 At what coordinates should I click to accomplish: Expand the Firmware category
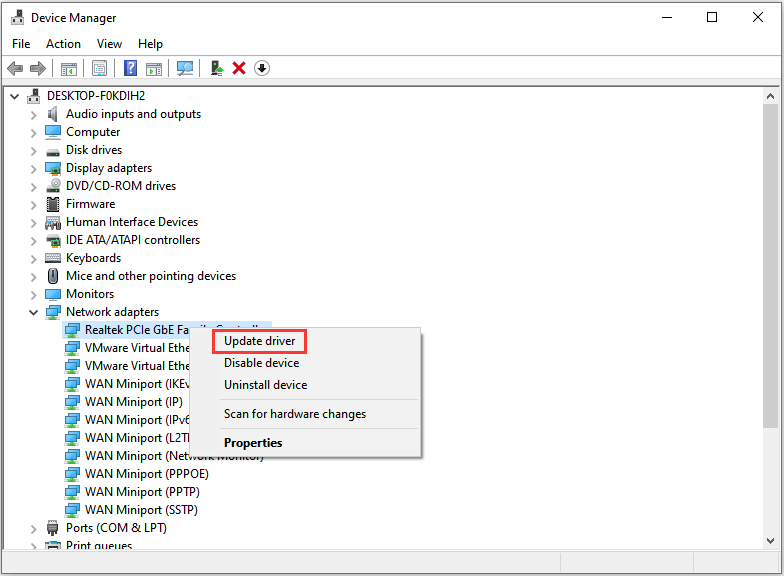(x=34, y=205)
